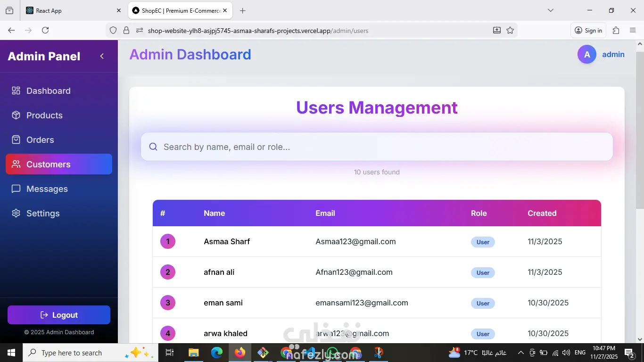Open the Windows Start menu
Screen dimensions: 644x362
coord(11,353)
